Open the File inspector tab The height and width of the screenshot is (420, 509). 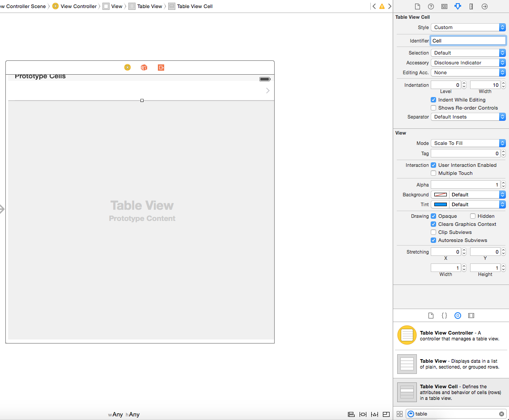point(417,7)
